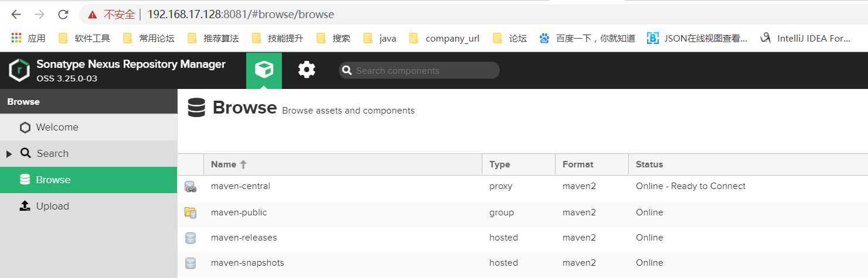Click the Baidu paw bookmark icon
The image size is (868, 278).
click(x=544, y=38)
